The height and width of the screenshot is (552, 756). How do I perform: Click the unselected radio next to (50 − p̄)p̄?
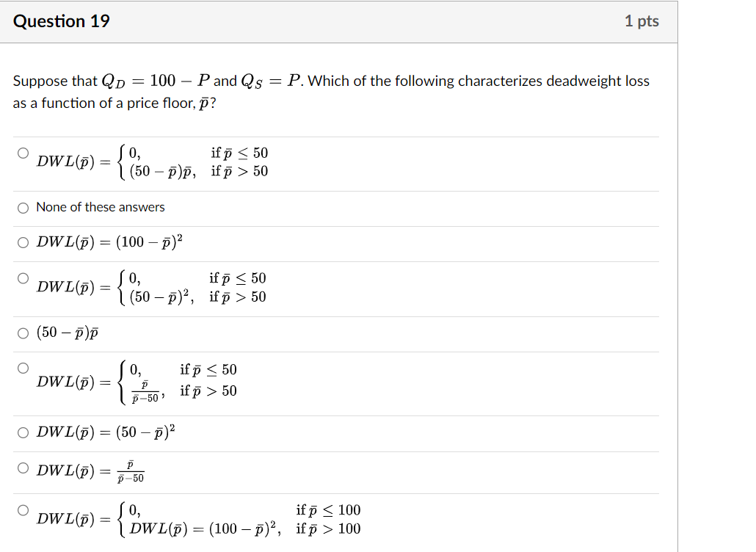(x=23, y=332)
